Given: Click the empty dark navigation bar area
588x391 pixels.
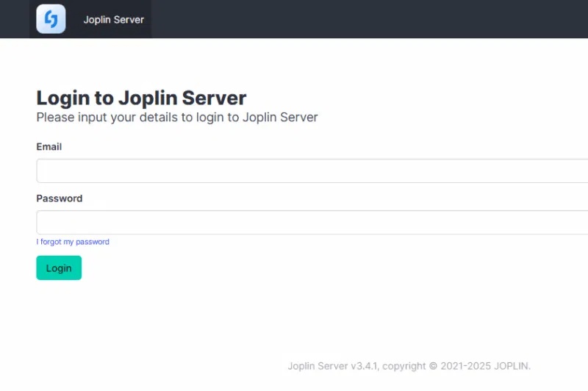Looking at the screenshot, I should click(367, 19).
